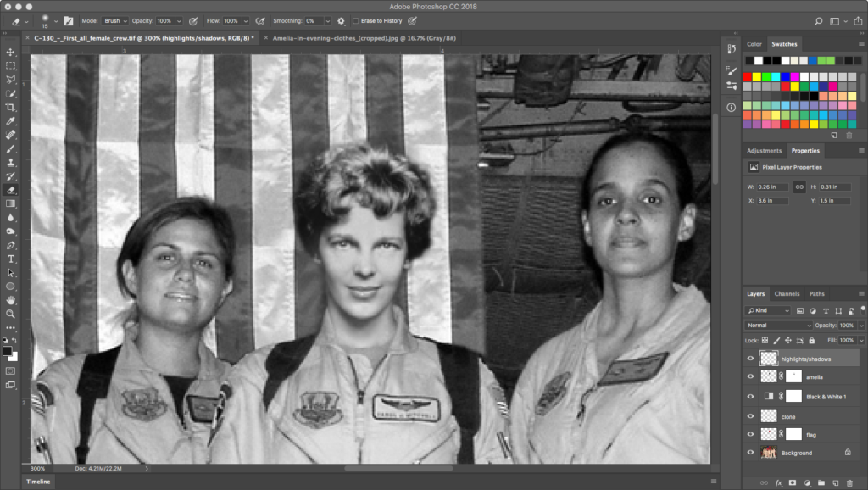Switch to the Adjustments panel tab

click(764, 151)
